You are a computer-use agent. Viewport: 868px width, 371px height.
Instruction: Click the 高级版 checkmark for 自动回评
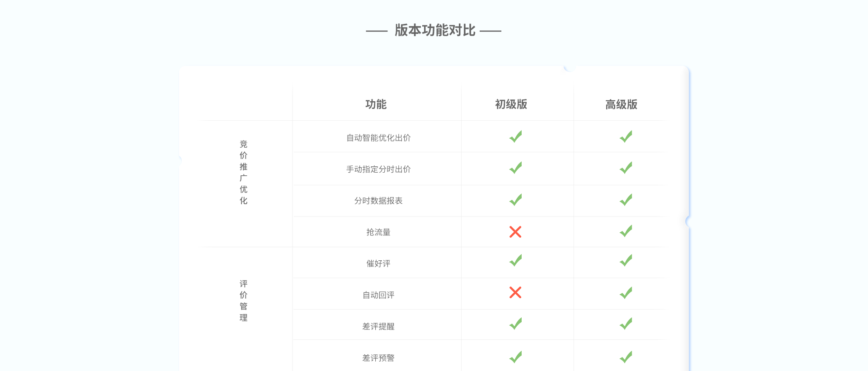pyautogui.click(x=626, y=293)
